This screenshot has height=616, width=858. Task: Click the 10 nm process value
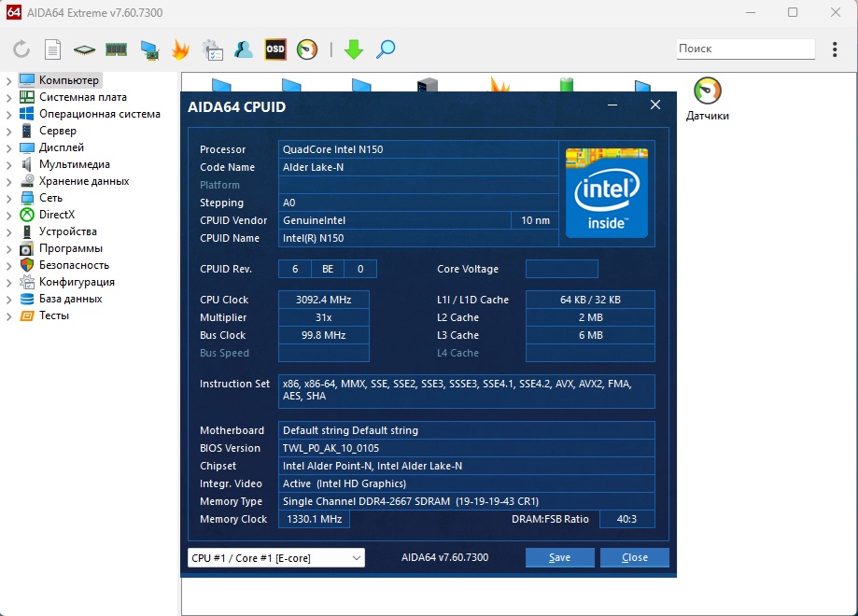[535, 220]
